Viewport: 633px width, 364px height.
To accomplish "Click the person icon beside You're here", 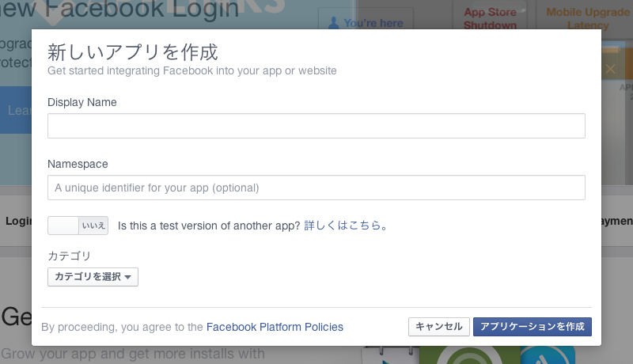I will click(333, 23).
